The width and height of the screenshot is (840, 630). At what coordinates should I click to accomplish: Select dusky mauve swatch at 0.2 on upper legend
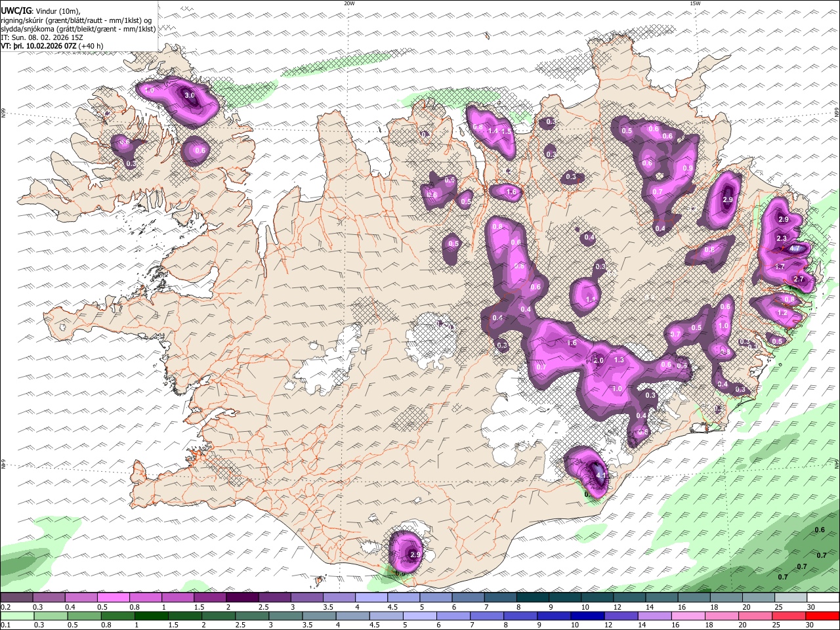tap(16, 598)
